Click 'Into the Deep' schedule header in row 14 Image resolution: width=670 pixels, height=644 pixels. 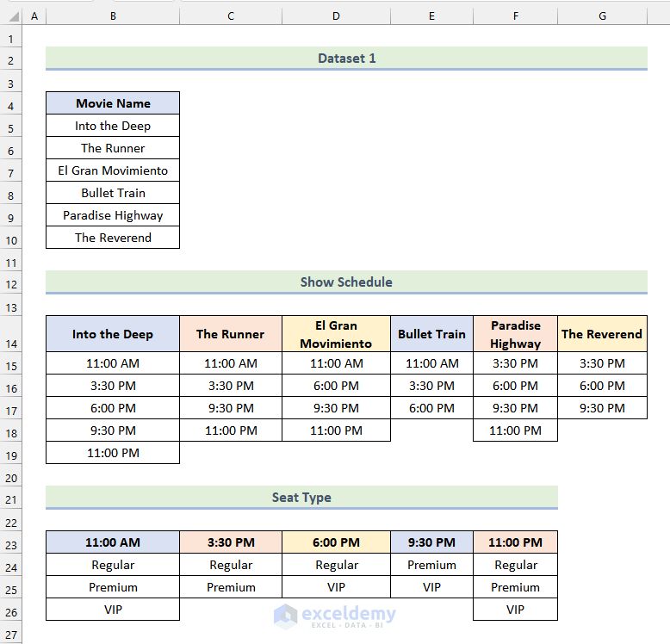113,334
